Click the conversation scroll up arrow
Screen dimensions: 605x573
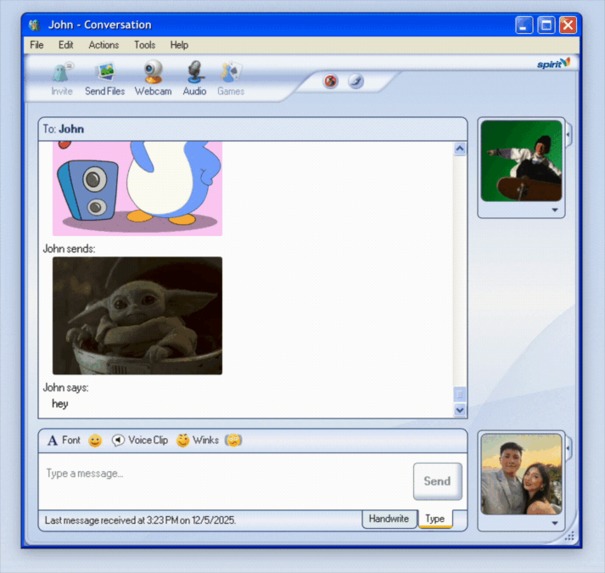460,149
